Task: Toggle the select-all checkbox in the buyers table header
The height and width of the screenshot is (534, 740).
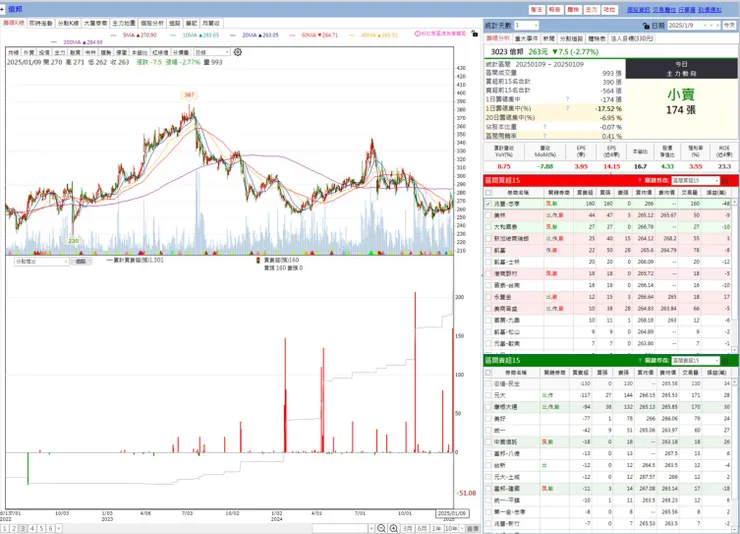Action: [x=488, y=192]
